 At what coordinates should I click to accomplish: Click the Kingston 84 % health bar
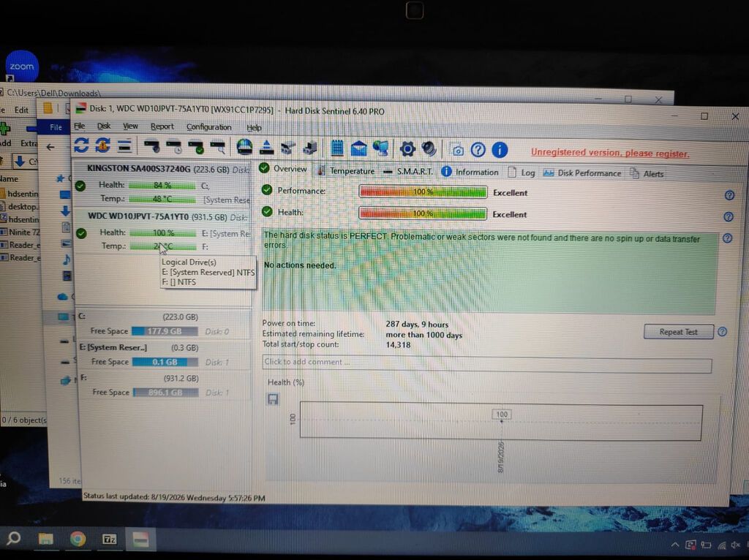point(162,185)
